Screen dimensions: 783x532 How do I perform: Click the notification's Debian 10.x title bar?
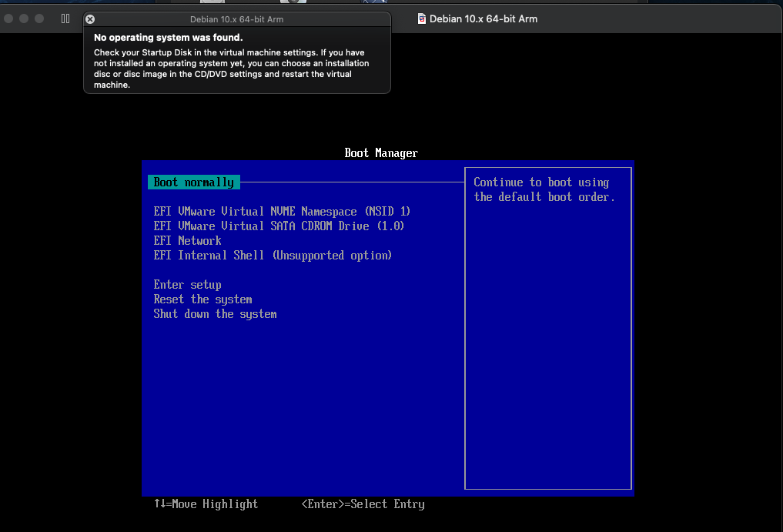pyautogui.click(x=236, y=19)
